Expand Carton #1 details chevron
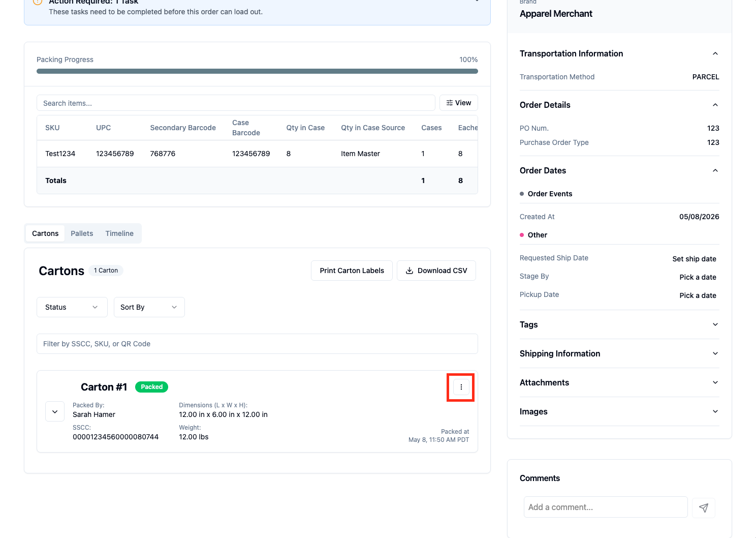This screenshot has height=538, width=756. [x=55, y=411]
